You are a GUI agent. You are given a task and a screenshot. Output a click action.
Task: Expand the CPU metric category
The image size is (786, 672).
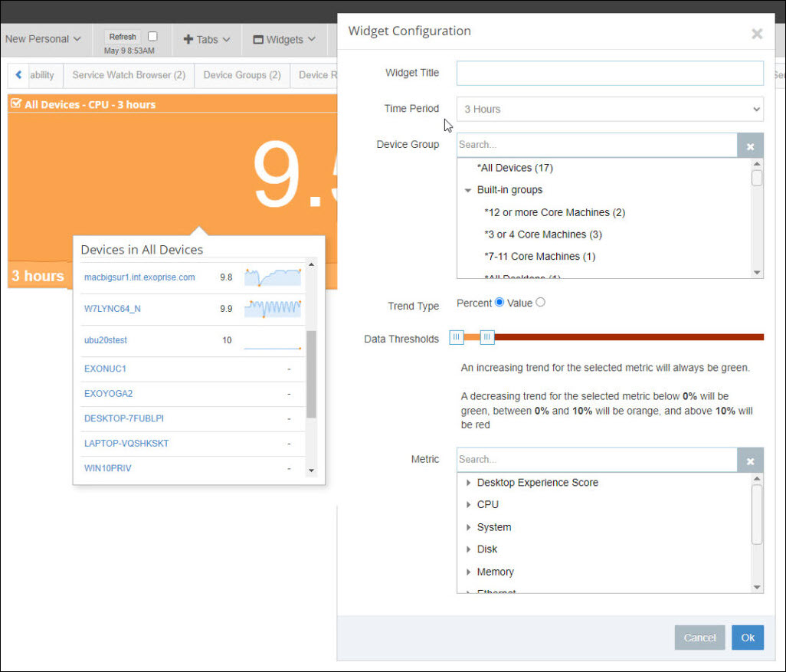[469, 505]
